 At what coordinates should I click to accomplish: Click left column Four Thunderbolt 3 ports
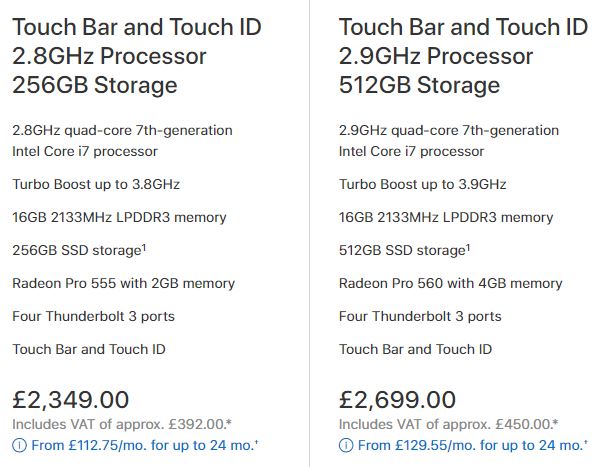[x=93, y=316]
